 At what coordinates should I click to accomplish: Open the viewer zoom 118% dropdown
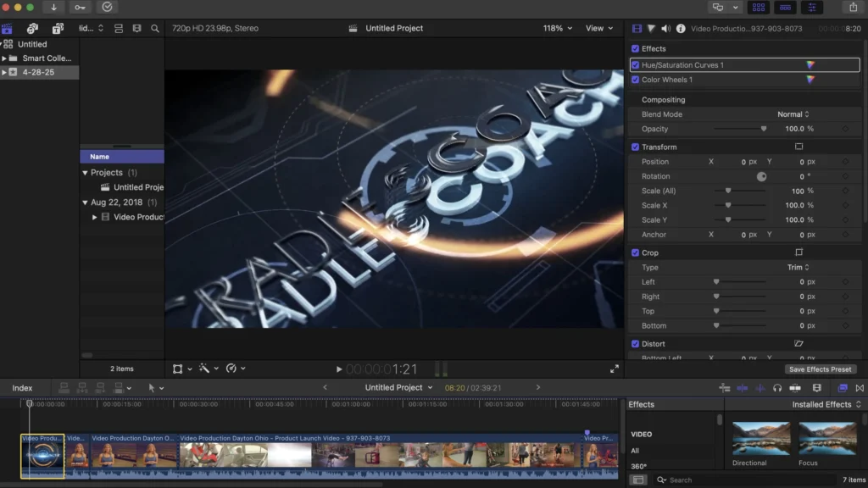[x=557, y=28]
